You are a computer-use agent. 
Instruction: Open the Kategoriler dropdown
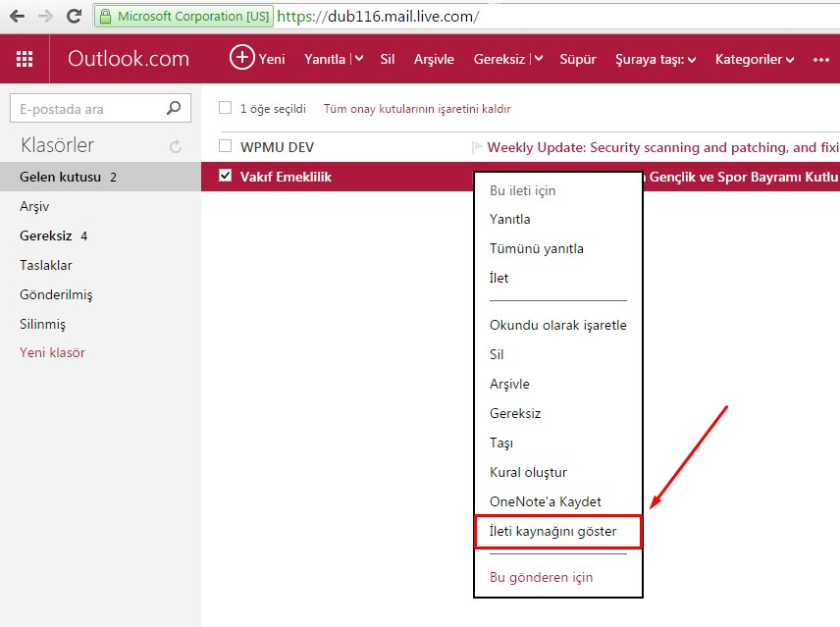pos(754,59)
